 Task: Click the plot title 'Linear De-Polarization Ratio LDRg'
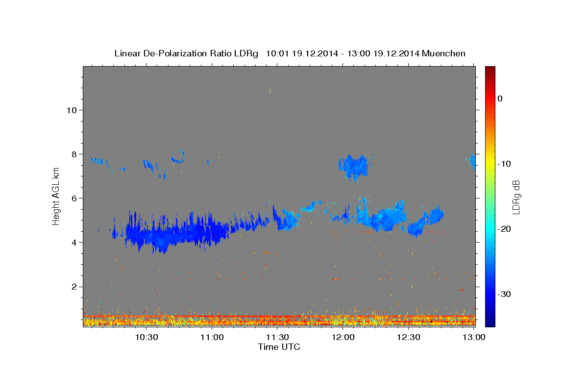coord(186,53)
